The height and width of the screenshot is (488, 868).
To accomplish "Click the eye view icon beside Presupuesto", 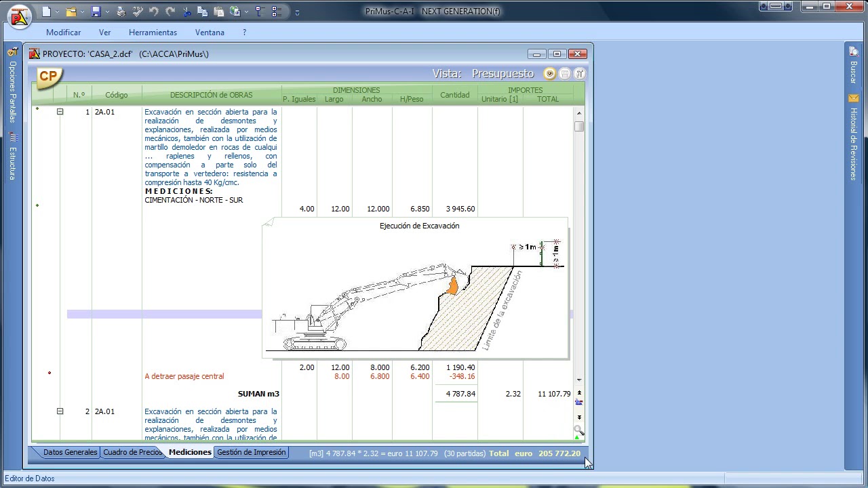I will (x=550, y=74).
